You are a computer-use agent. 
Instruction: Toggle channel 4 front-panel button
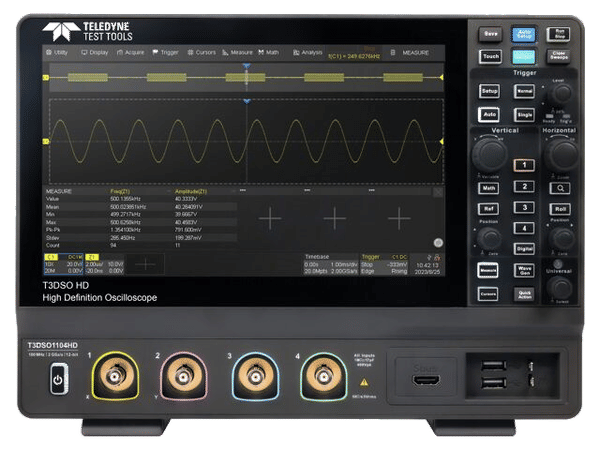coord(524,228)
